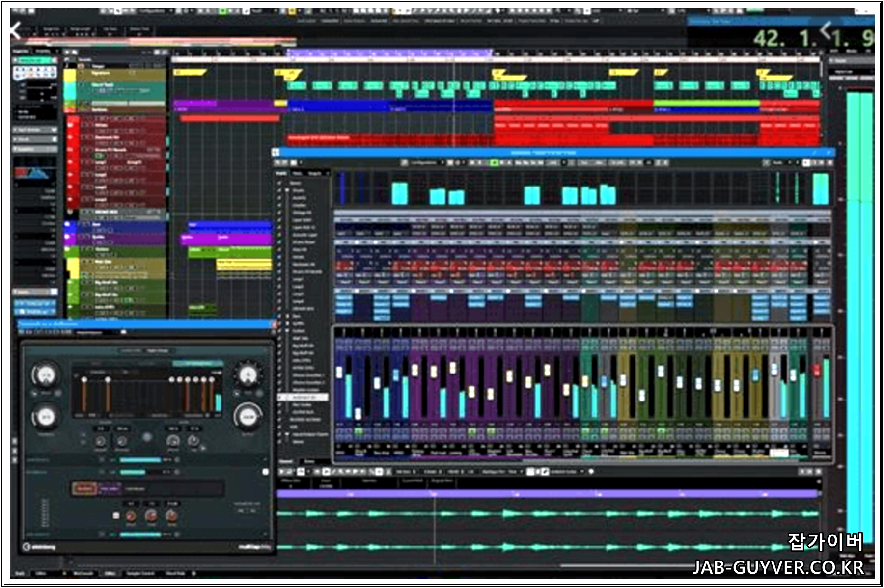Click the right button of plugin's top center pair
The width and height of the screenshot is (884, 588).
tap(157, 351)
